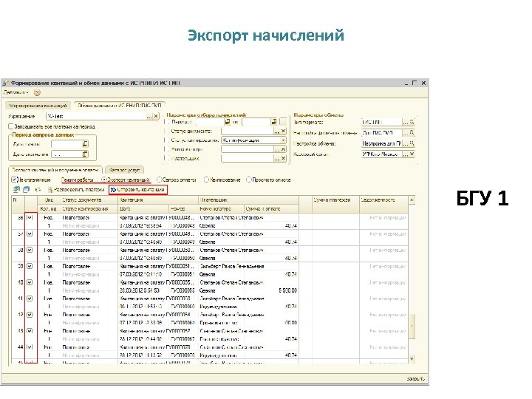Switch to the Каталог услуг tab
The height and width of the screenshot is (399, 532).
[x=125, y=170]
